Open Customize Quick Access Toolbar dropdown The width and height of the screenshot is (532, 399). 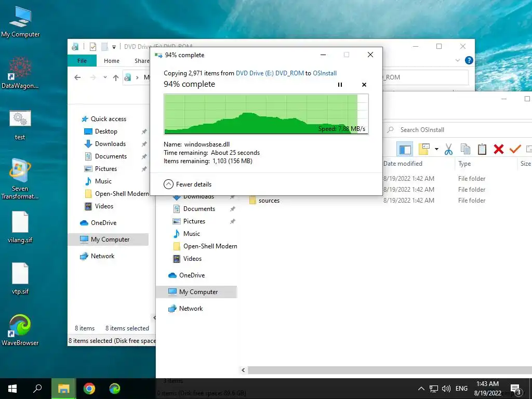click(x=114, y=47)
